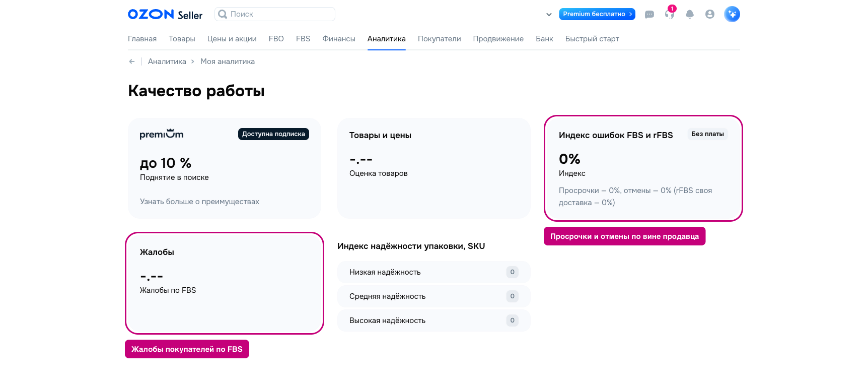868x383 pixels.
Task: Click the Premium бесплатно button
Action: click(x=597, y=14)
